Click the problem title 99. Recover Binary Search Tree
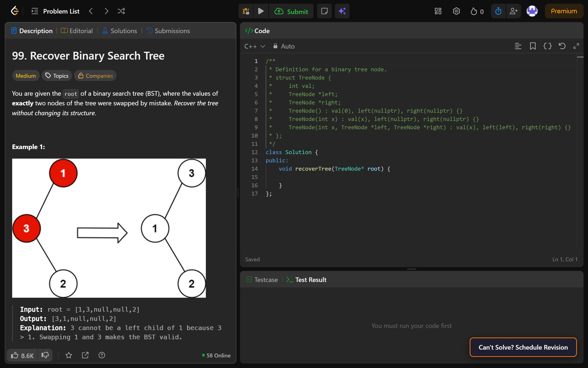 click(88, 56)
